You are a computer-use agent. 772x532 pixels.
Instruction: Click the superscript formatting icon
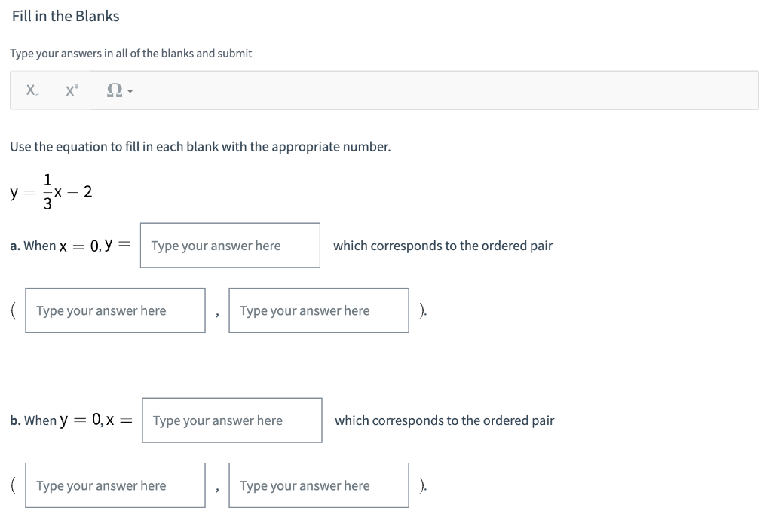pyautogui.click(x=72, y=90)
